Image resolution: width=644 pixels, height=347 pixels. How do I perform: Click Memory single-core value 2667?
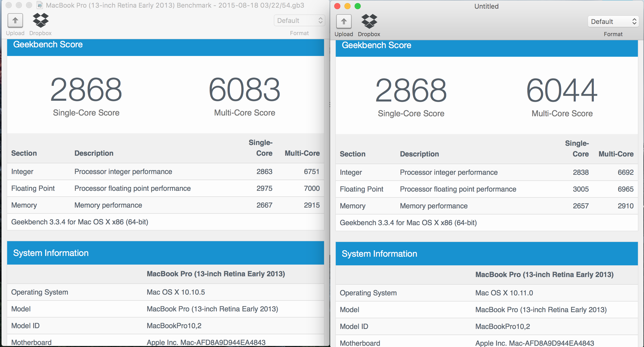pos(264,205)
